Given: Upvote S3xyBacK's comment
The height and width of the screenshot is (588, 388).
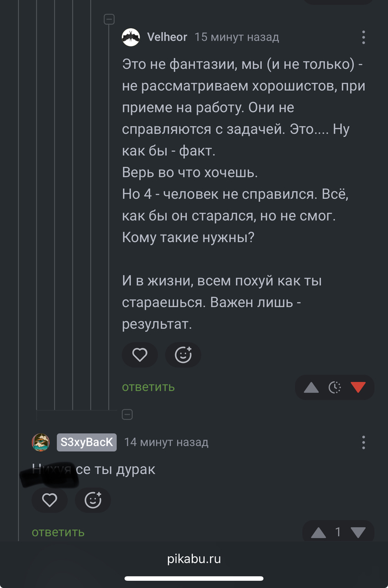Looking at the screenshot, I should tap(318, 533).
